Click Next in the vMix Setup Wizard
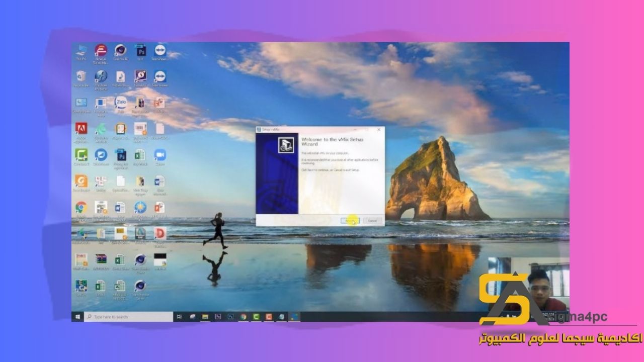The width and height of the screenshot is (644, 362). [x=351, y=221]
